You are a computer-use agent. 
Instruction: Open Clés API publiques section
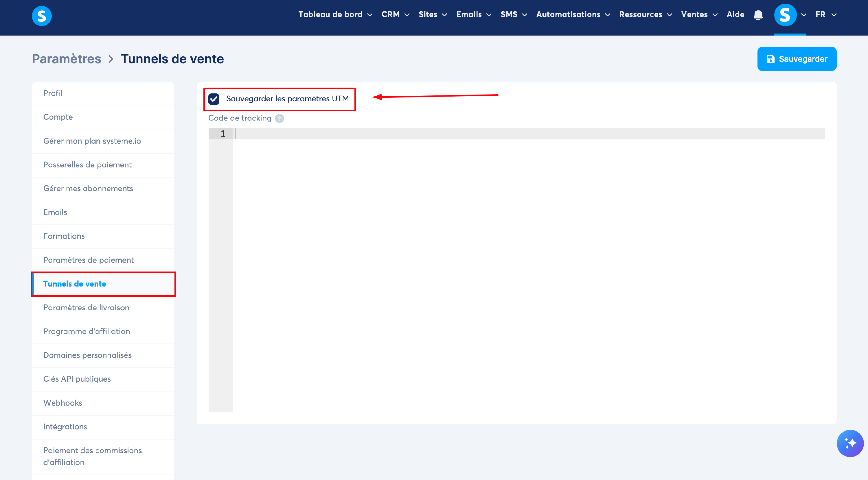tap(77, 379)
